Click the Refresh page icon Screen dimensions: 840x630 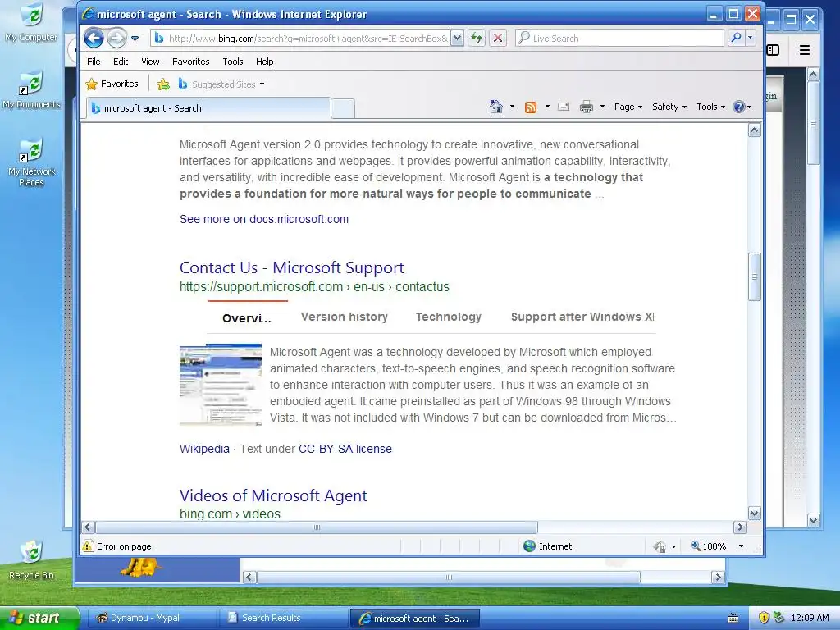pos(477,38)
